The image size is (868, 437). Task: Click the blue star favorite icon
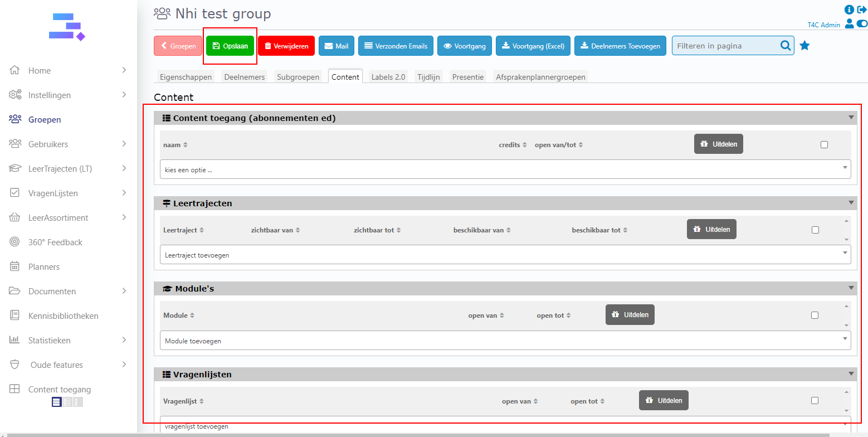tap(804, 46)
